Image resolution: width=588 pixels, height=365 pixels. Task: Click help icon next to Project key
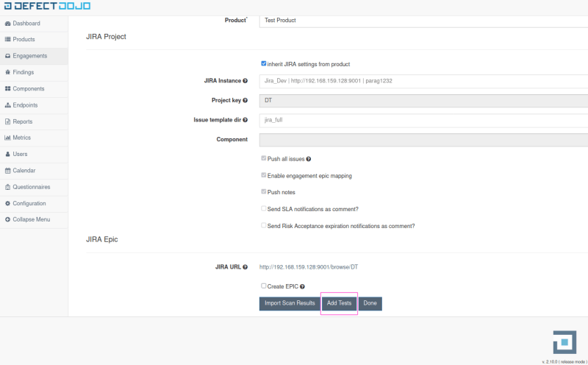(x=245, y=100)
